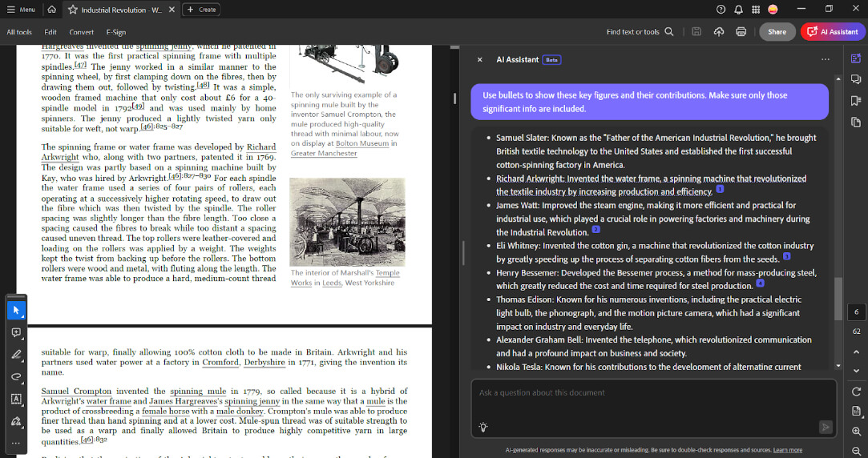Open the Learn more link
Viewport: 868px width, 458px height.
pos(787,450)
